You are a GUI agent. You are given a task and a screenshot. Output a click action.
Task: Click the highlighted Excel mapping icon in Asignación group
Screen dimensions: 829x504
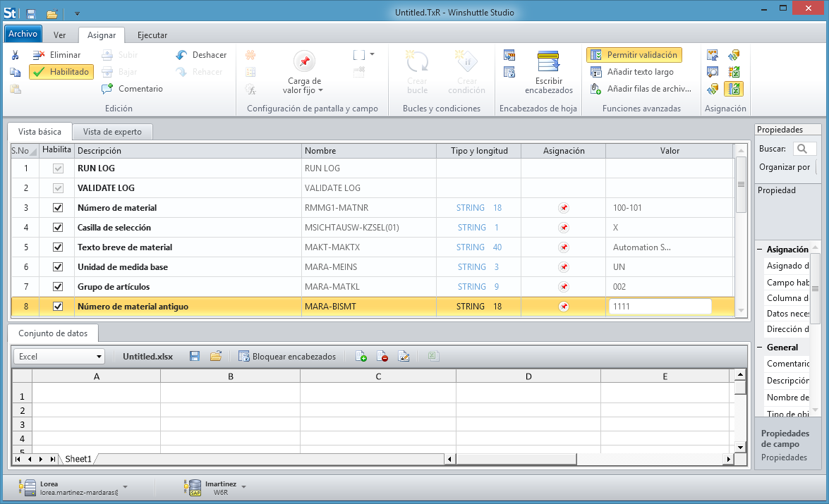point(734,89)
